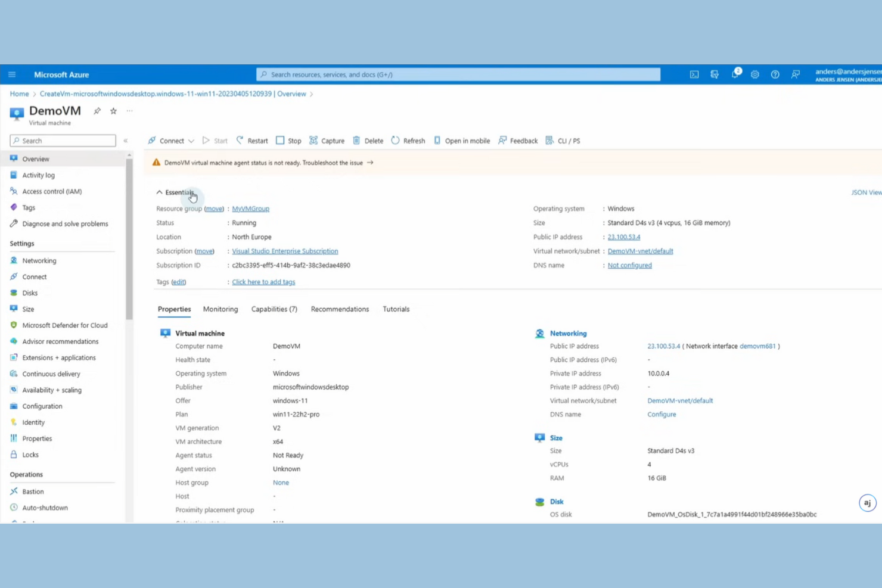Open the top bar feedback icon
Screen dimensions: 882x588
click(796, 74)
